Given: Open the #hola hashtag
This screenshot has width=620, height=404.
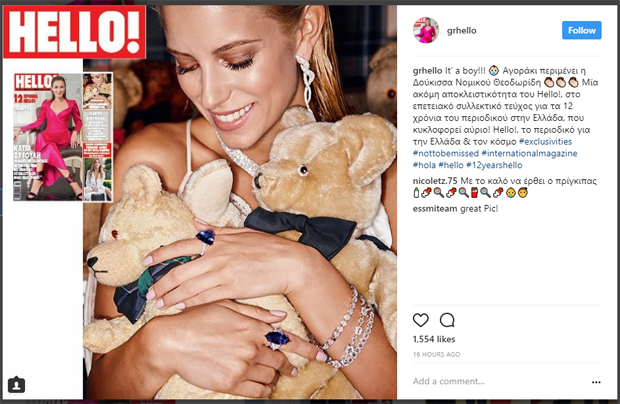Looking at the screenshot, I should [x=424, y=165].
